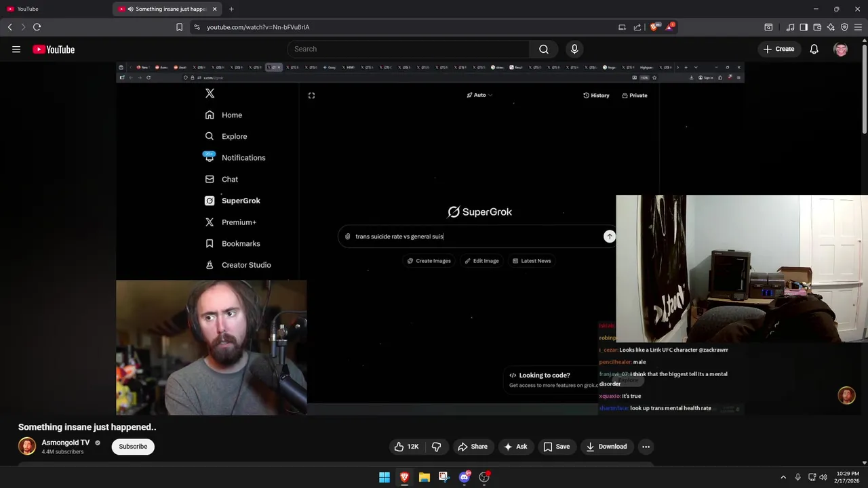
Task: Click the YouTube search magnifier button
Action: click(544, 49)
